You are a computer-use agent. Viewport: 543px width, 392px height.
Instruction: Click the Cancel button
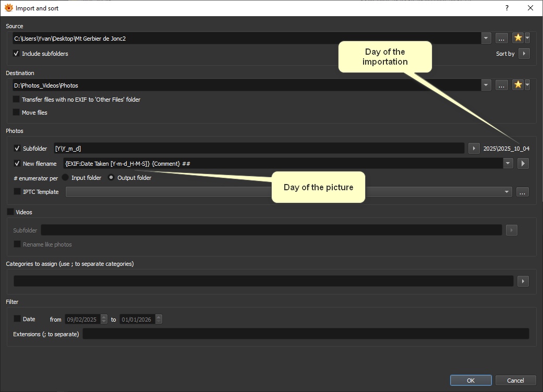pos(515,380)
